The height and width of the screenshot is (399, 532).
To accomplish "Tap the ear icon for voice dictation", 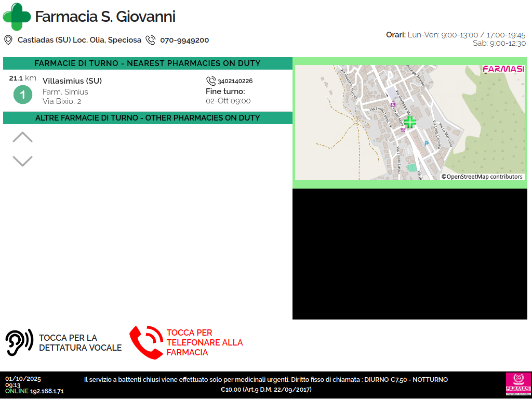I will pos(19,342).
